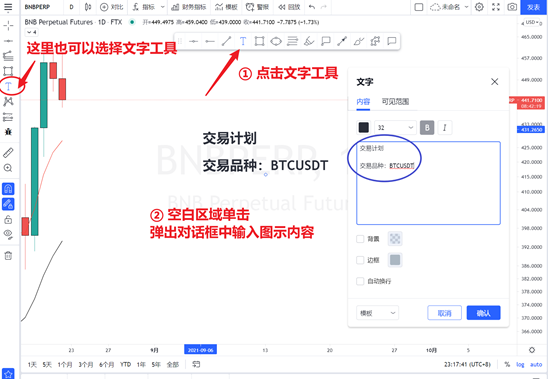Open the financials (财务指标) menu
The image size is (548, 379).
coord(189,7)
